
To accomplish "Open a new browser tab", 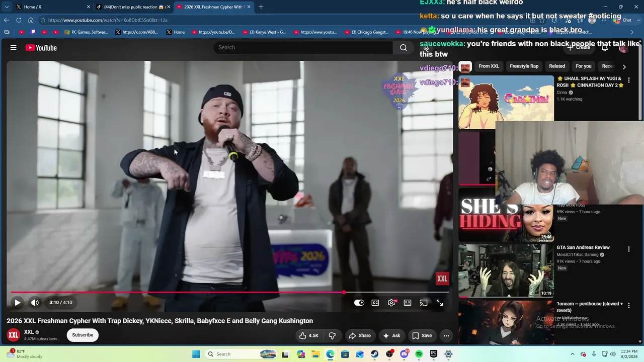I will [261, 7].
